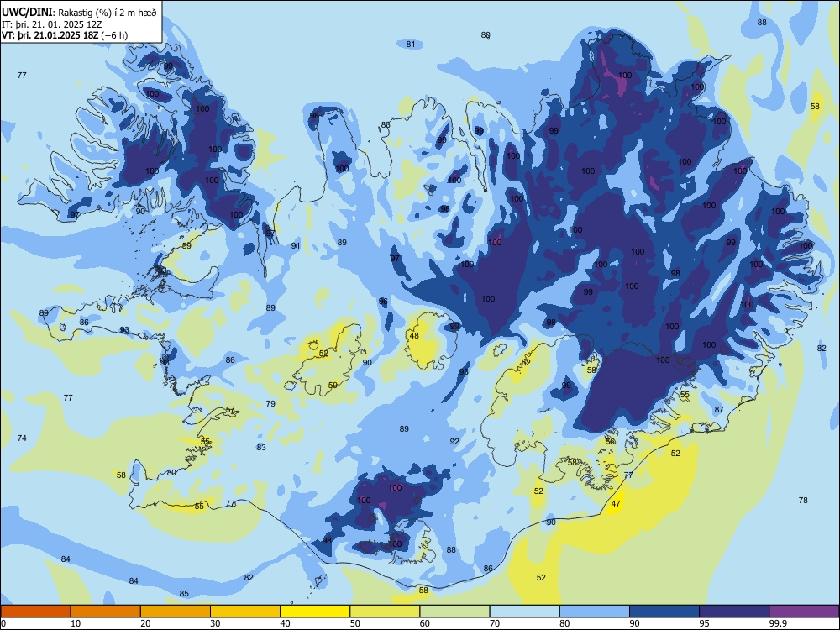840x630 pixels.
Task: Click the '57' humidity value on the map
Action: (230, 409)
